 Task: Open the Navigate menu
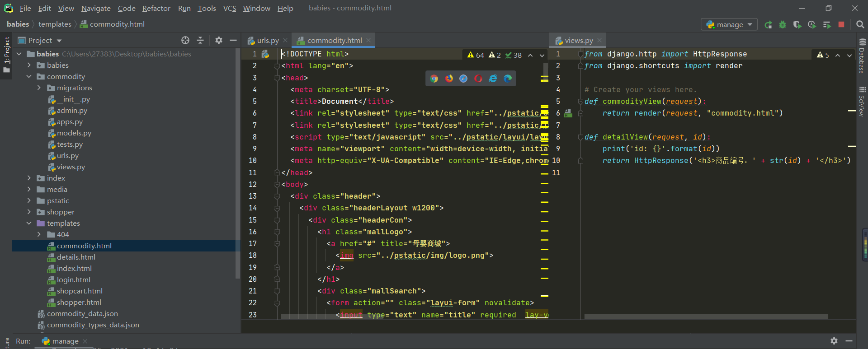(96, 8)
